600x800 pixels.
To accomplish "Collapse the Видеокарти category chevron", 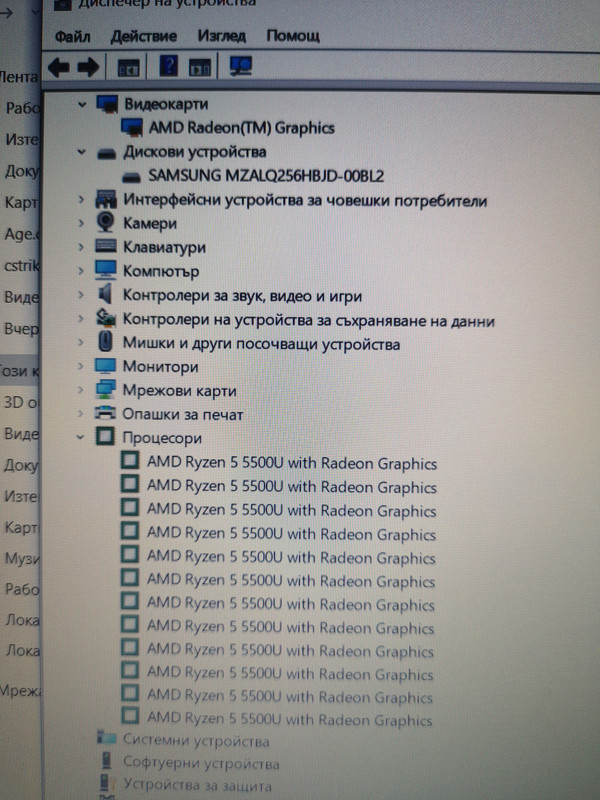I will pos(82,105).
